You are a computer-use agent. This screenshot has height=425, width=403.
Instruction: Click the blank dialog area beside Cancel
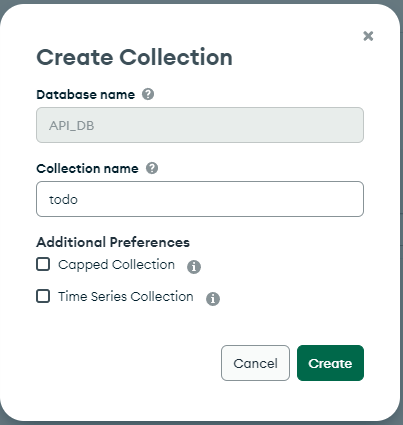coord(127,363)
